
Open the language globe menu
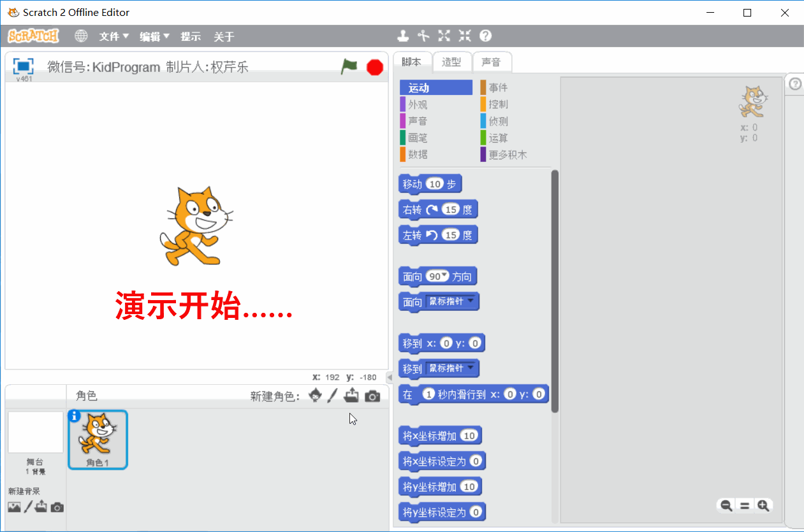81,36
